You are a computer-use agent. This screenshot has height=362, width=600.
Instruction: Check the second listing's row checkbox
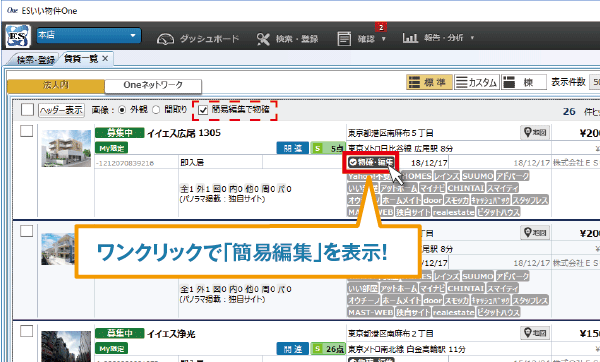(x=26, y=231)
